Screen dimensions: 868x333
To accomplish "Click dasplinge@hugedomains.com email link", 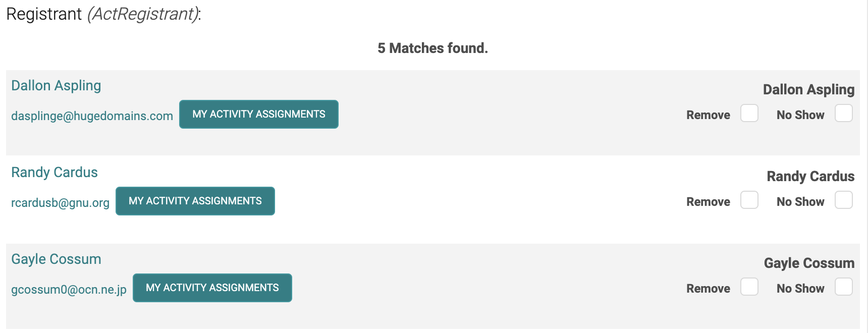I will coord(92,116).
